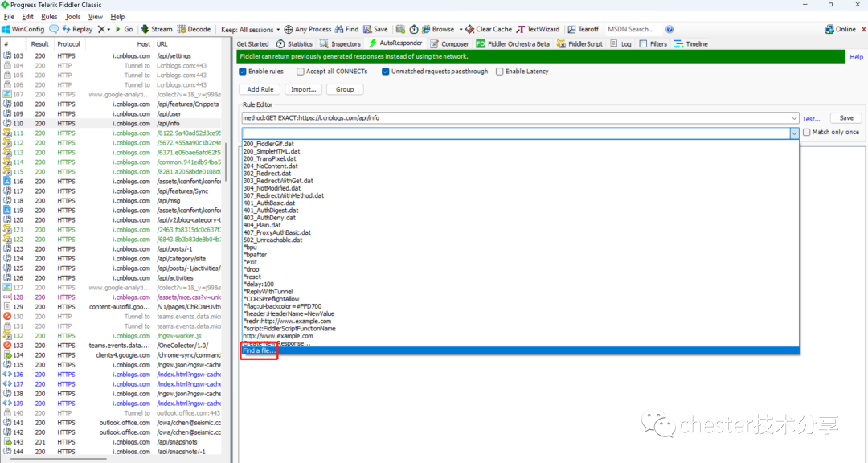Click the Group button
The width and height of the screenshot is (868, 463).
pyautogui.click(x=344, y=89)
